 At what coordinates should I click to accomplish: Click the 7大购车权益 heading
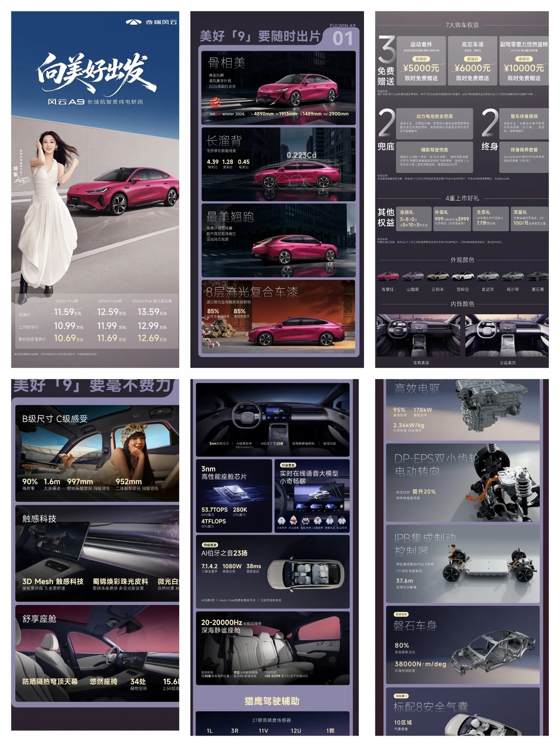click(462, 25)
